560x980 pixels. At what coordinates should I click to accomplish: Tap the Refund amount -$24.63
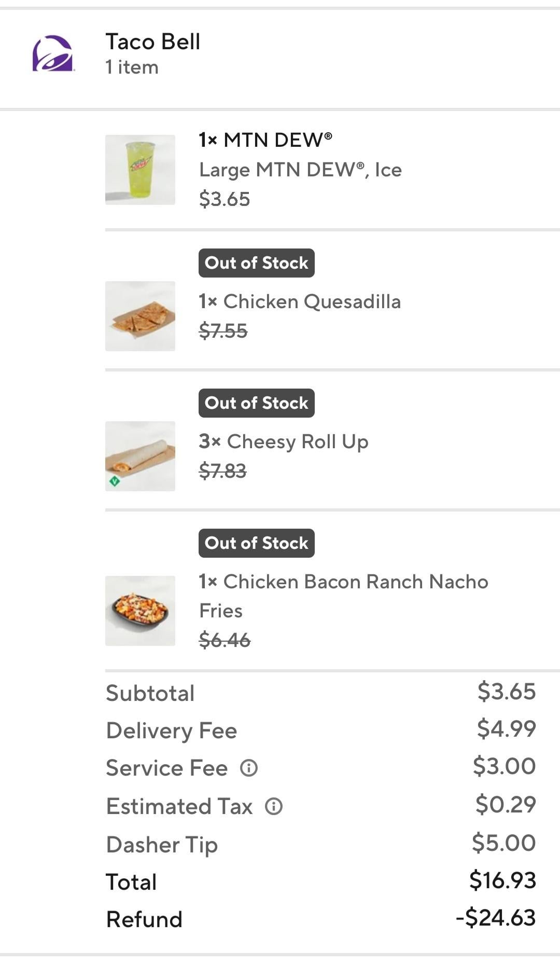point(495,917)
